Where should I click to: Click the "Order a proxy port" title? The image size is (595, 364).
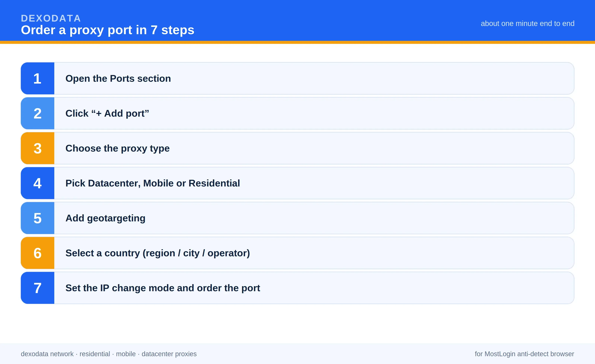pos(107,30)
